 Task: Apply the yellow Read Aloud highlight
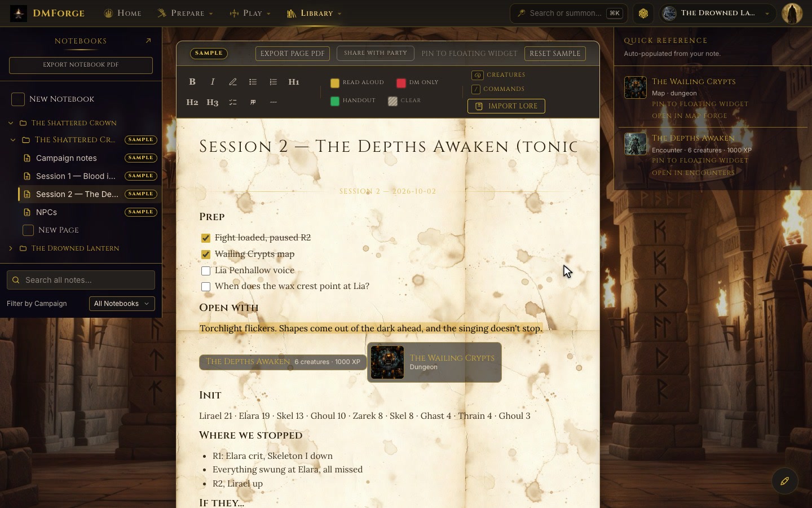point(358,83)
